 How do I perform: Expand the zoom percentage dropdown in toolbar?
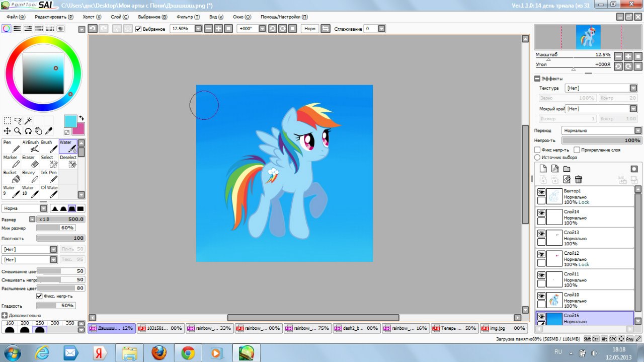(198, 29)
